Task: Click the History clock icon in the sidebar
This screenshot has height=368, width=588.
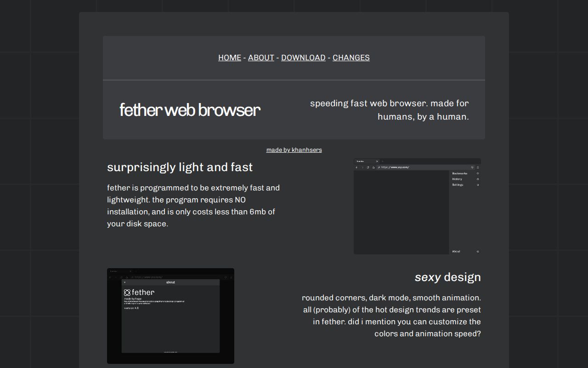Action: 478,179
